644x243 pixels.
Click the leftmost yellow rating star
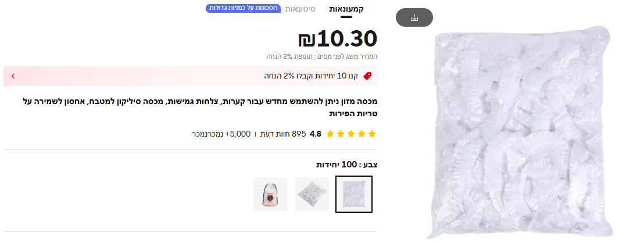[330, 134]
